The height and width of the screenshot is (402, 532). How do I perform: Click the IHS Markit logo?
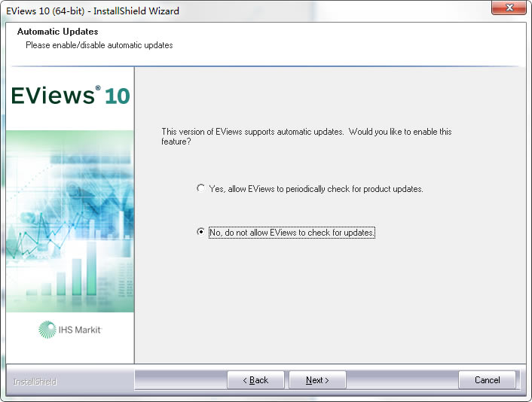[x=70, y=330]
